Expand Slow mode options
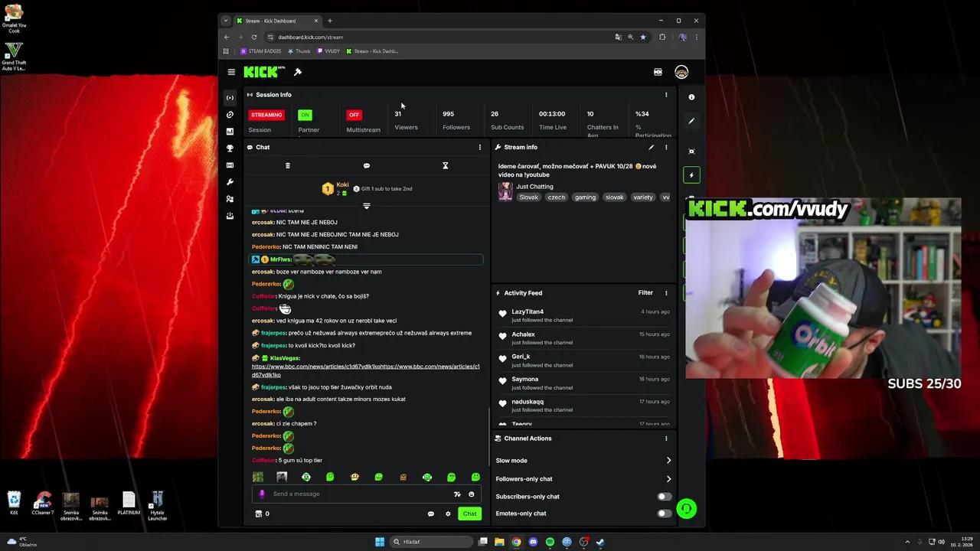Image resolution: width=980 pixels, height=551 pixels. tap(668, 461)
